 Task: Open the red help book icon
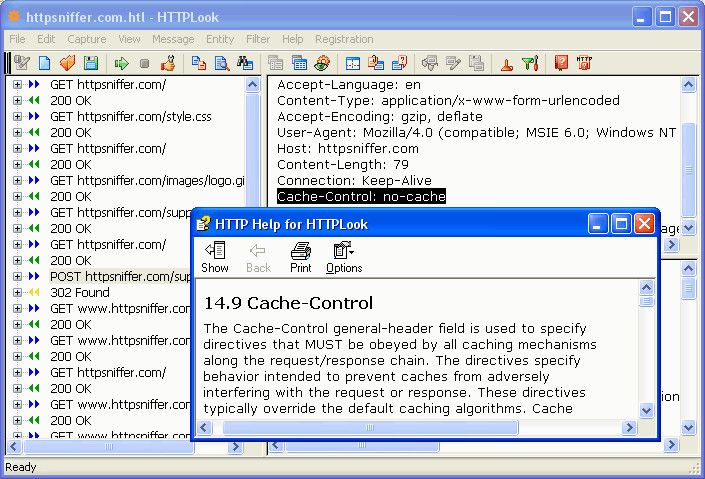coord(561,63)
